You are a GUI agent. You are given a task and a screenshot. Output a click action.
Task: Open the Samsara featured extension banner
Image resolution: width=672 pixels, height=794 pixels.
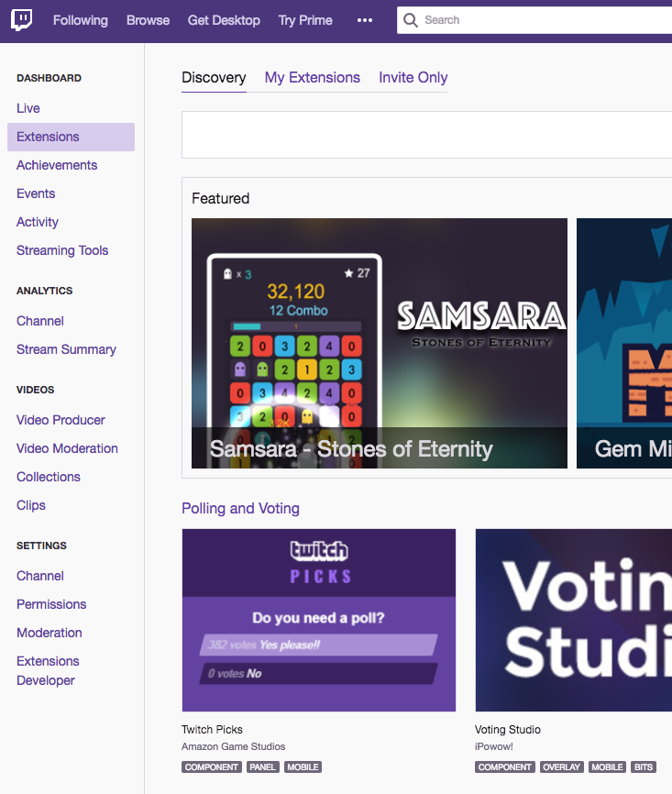click(380, 343)
